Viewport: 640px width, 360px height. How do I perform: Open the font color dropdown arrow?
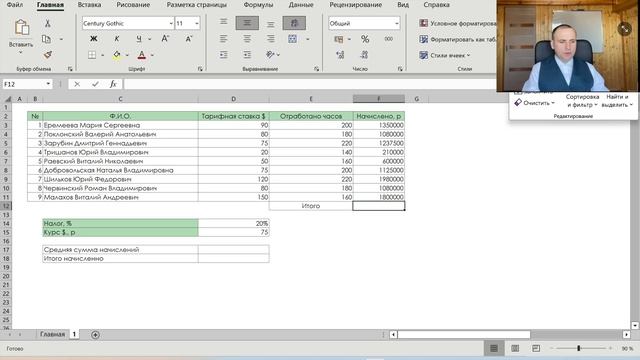pos(152,55)
